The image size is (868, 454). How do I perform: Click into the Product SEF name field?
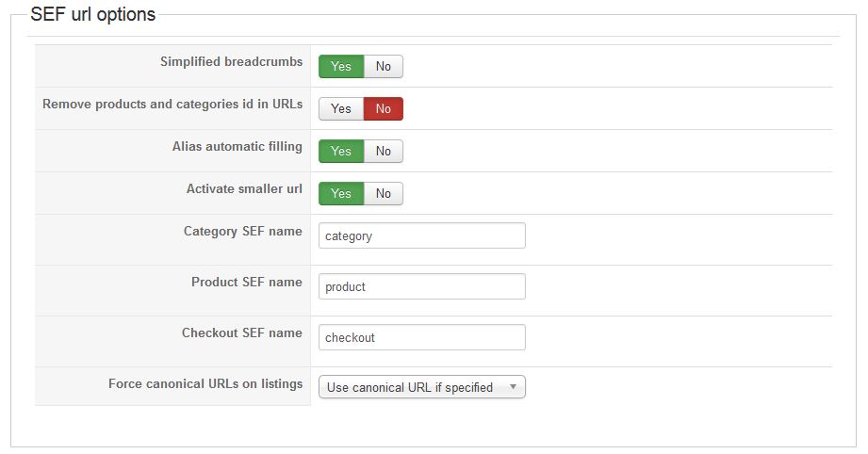click(x=421, y=286)
